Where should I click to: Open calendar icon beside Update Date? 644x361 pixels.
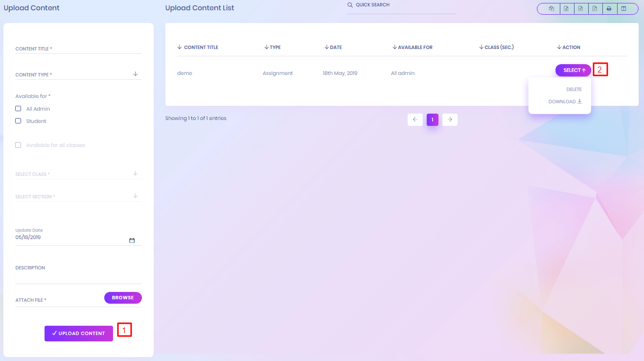click(x=132, y=241)
